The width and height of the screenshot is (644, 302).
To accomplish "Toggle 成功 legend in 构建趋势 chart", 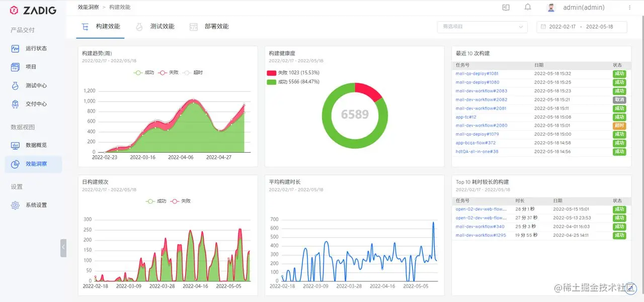I will coord(143,72).
